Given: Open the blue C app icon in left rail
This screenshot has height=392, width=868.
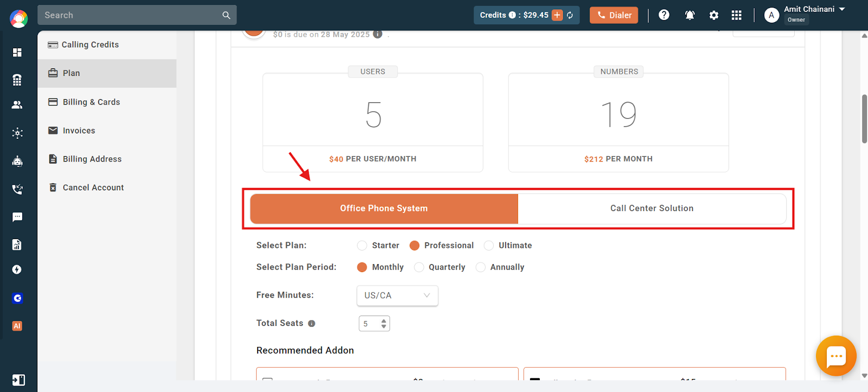Looking at the screenshot, I should click(x=17, y=298).
